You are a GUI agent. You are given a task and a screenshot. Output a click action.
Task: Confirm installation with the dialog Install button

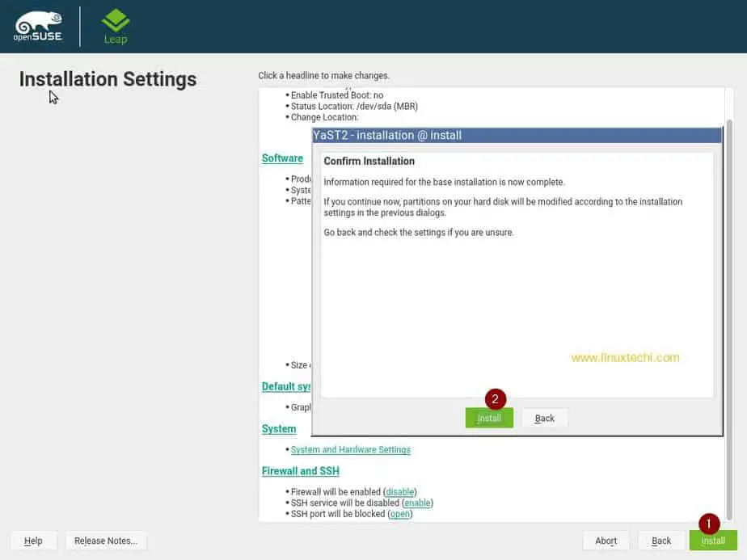[x=489, y=418]
